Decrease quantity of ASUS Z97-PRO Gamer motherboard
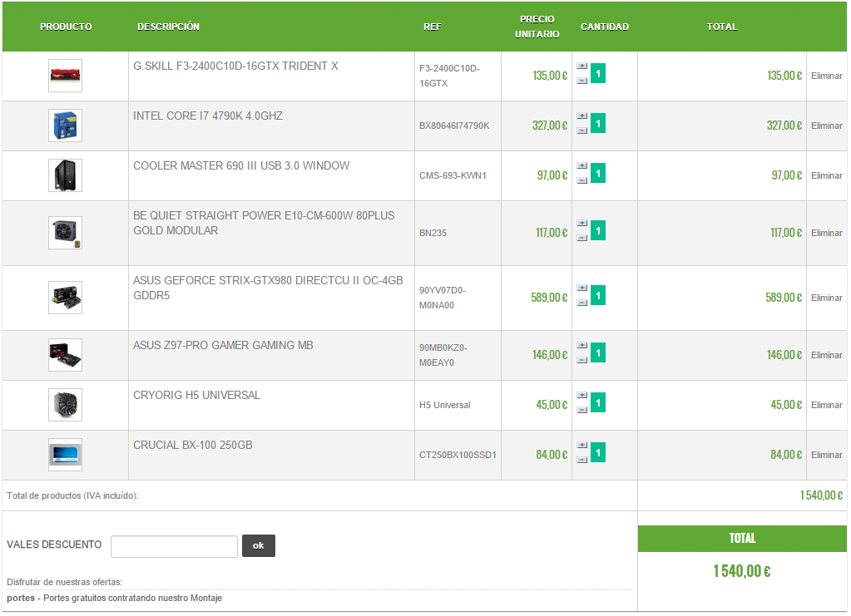Image resolution: width=851 pixels, height=616 pixels. coord(581,360)
